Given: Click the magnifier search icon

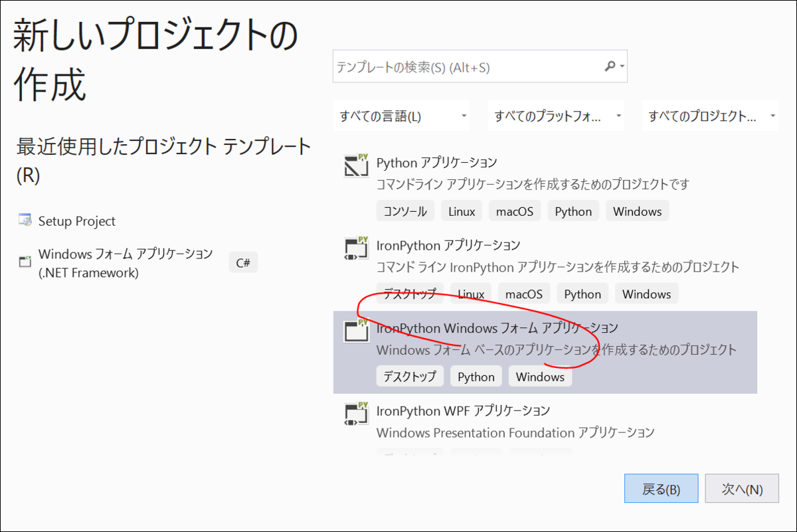Looking at the screenshot, I should pyautogui.click(x=610, y=66).
